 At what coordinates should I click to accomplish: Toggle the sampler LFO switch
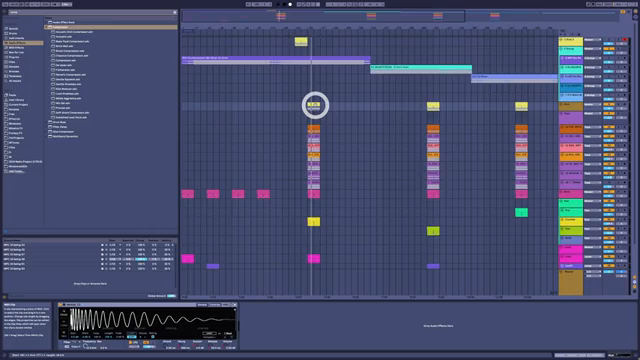pos(131,342)
